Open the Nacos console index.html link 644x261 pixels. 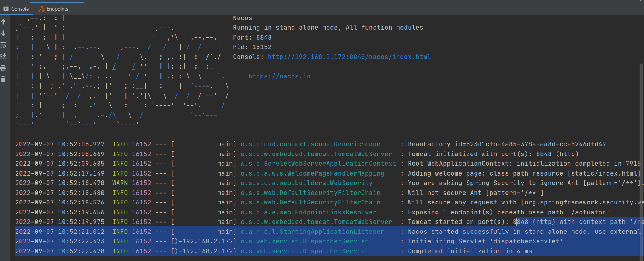coord(349,57)
